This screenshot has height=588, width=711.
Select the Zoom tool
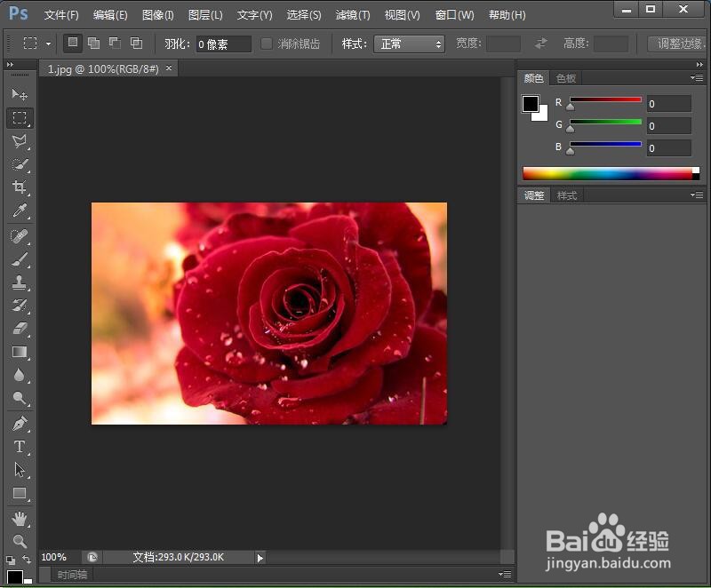(x=19, y=541)
